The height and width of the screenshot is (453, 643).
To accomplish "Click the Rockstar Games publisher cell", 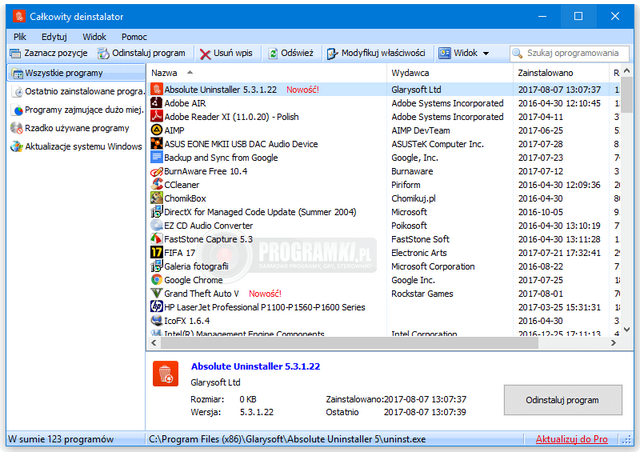I will (422, 294).
